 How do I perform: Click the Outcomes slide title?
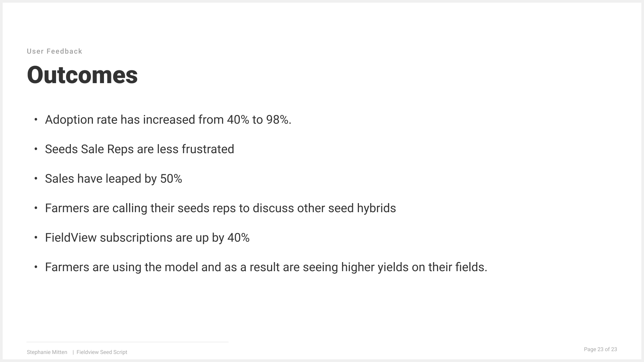(82, 75)
